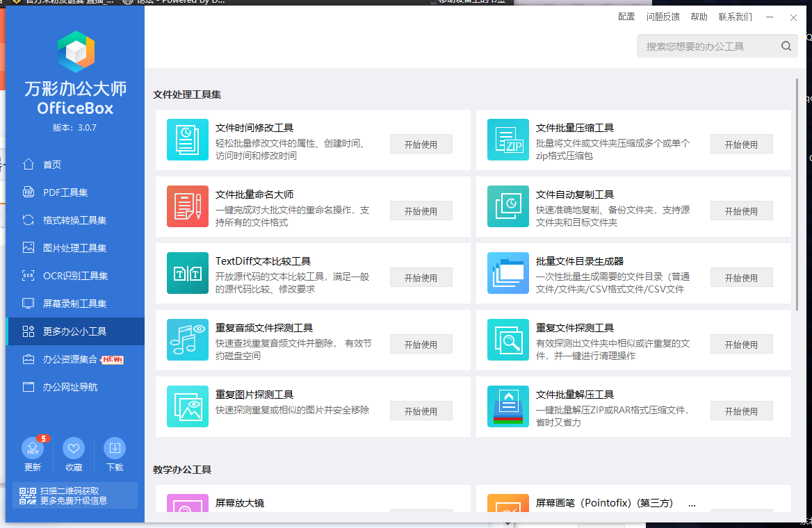Start 重复文件探测工具 with 开始使用

(x=741, y=344)
